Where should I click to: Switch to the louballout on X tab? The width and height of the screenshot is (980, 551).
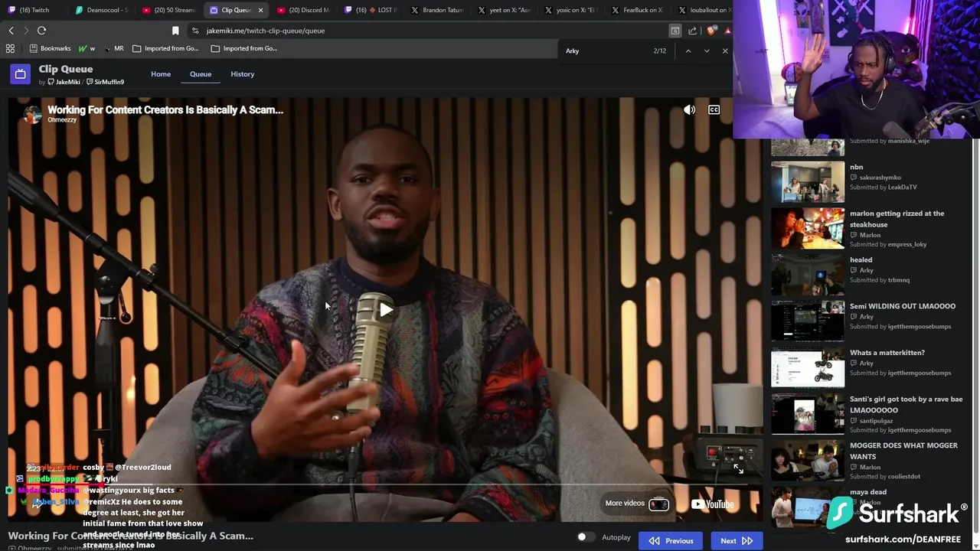coord(705,10)
